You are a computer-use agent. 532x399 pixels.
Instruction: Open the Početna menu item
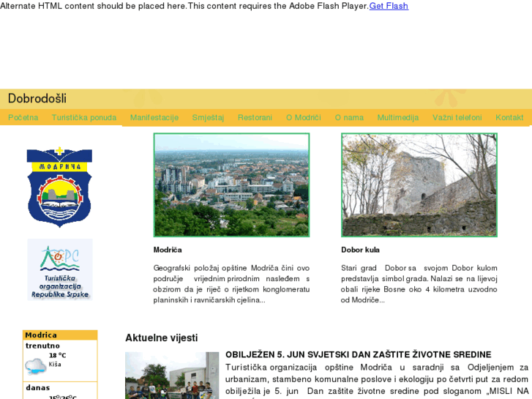coord(23,117)
